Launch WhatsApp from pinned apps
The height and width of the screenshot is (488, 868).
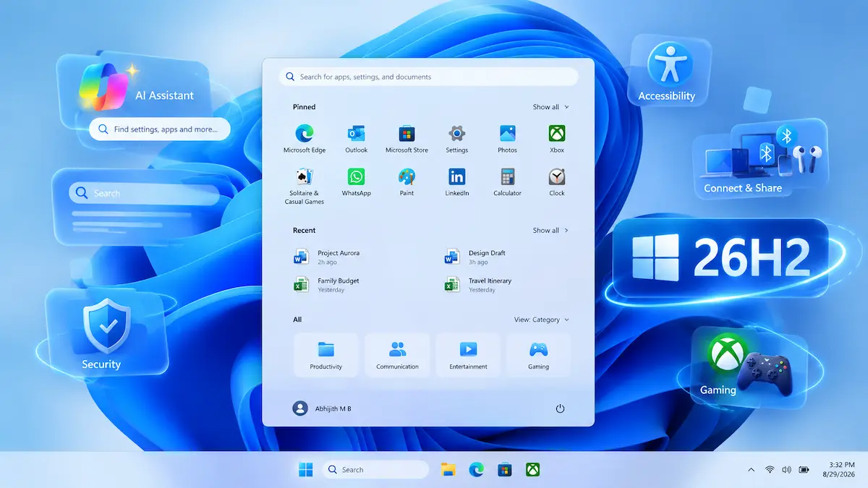356,182
